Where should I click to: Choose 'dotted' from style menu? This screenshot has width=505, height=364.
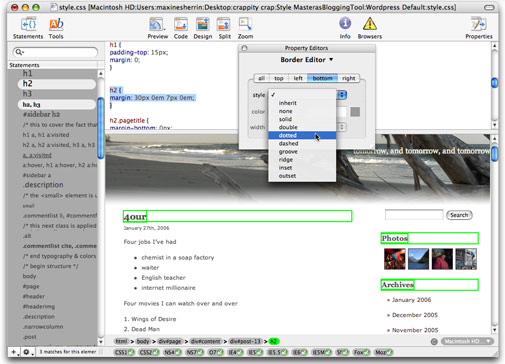[x=302, y=135]
